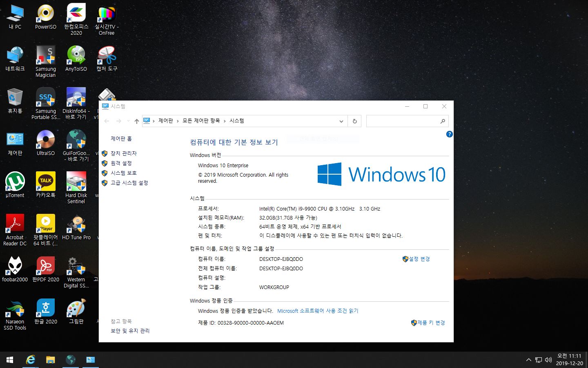
Task: Launch 캡처 도구 snipping tool icon
Action: (107, 59)
